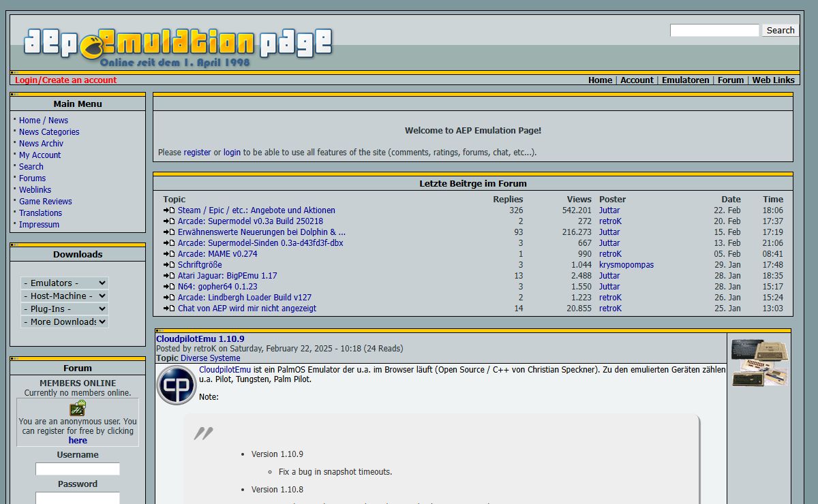Open Impressum in Main Menu
The height and width of the screenshot is (504, 818).
pyautogui.click(x=39, y=225)
